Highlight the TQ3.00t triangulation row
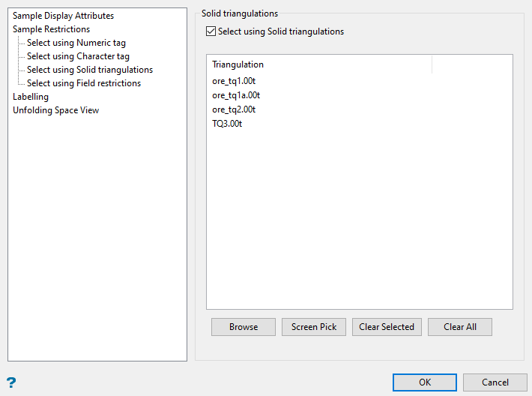 [x=227, y=124]
